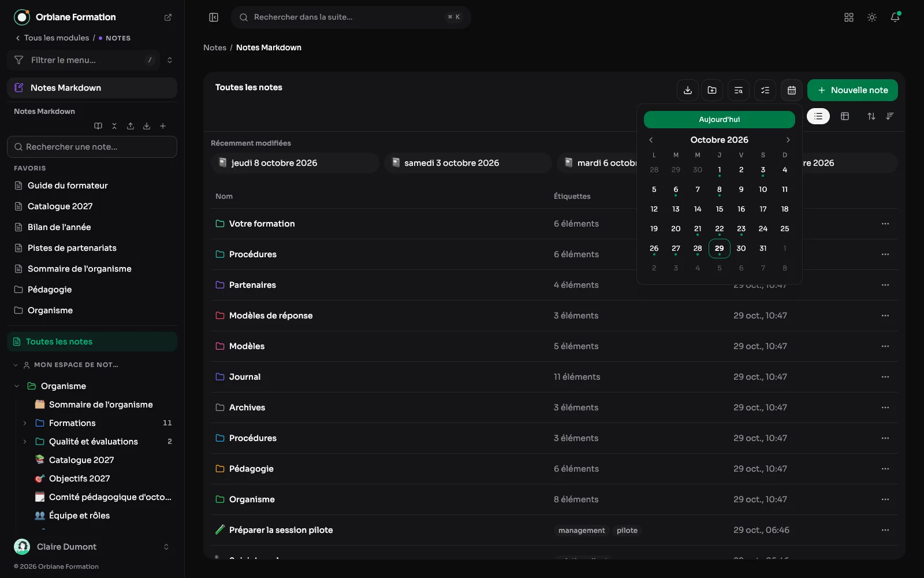The image size is (924, 578).
Task: Select Notes Markdown menu item
Action: point(92,88)
